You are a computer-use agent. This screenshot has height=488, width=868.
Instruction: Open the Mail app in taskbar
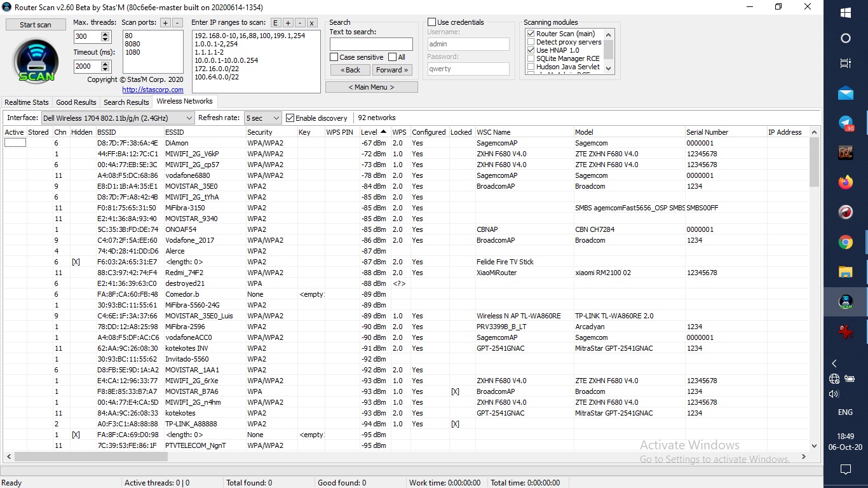coord(845,93)
